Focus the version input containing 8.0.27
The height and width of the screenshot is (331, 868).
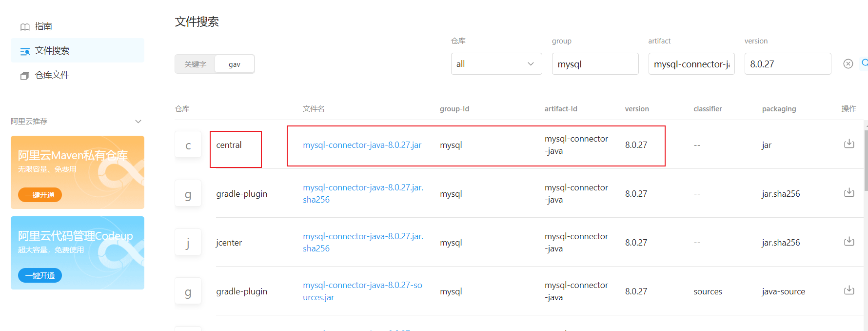tap(788, 64)
